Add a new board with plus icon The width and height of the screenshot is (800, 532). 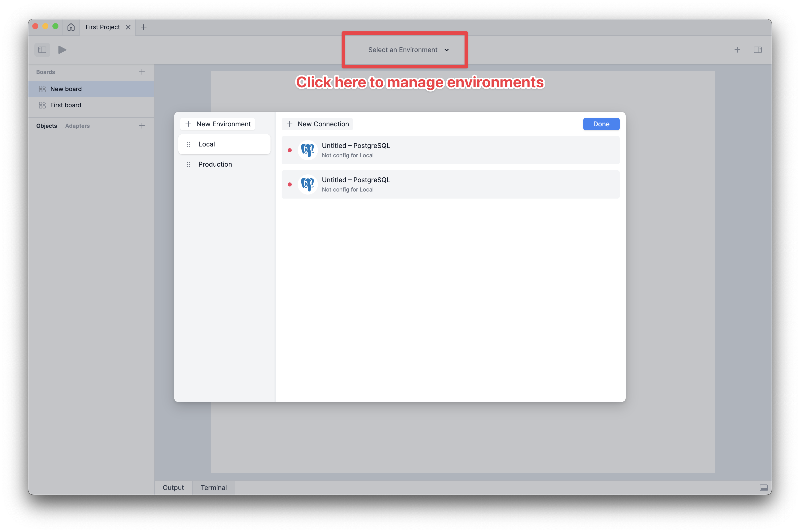click(x=142, y=72)
